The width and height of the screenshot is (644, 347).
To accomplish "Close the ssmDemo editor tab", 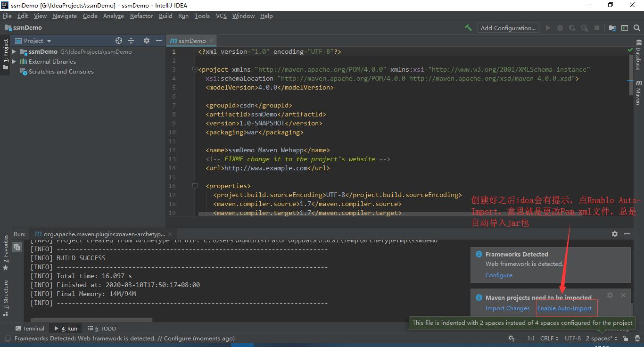I will (x=212, y=41).
